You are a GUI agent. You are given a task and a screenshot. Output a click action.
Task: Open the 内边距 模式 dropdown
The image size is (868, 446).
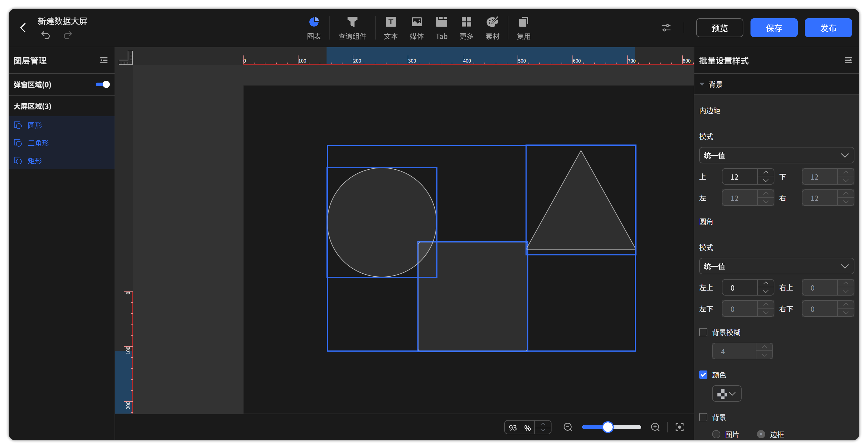[x=776, y=155]
